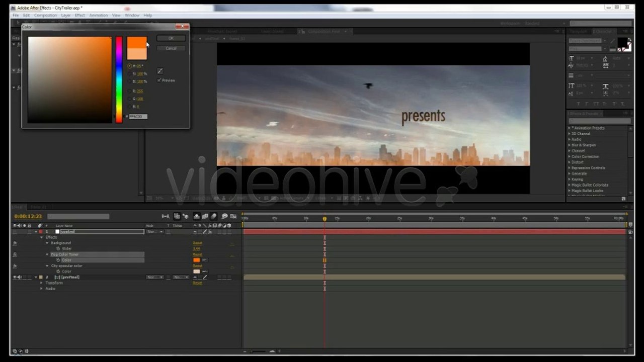Collapse the City specular color effect
Viewport: 644px width, 362px height.
(x=47, y=265)
